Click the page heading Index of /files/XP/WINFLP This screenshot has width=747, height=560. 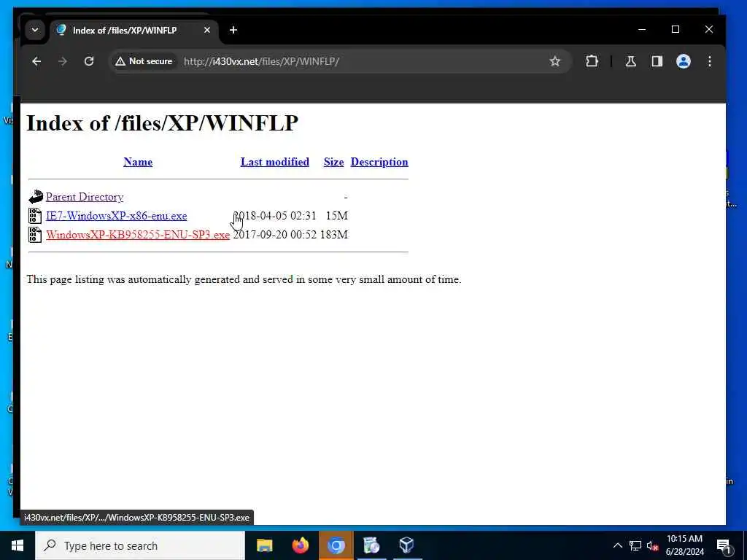pos(163,123)
